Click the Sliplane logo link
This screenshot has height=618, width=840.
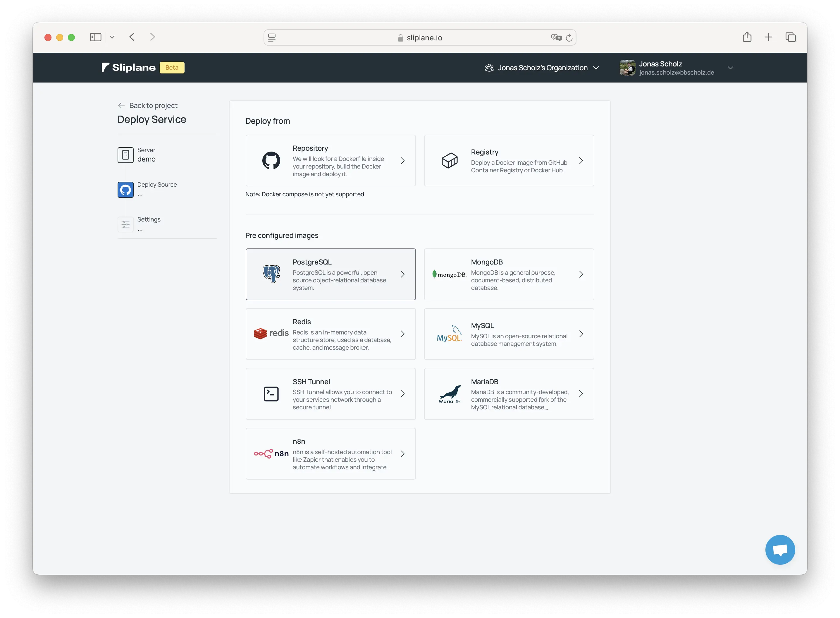(x=129, y=68)
